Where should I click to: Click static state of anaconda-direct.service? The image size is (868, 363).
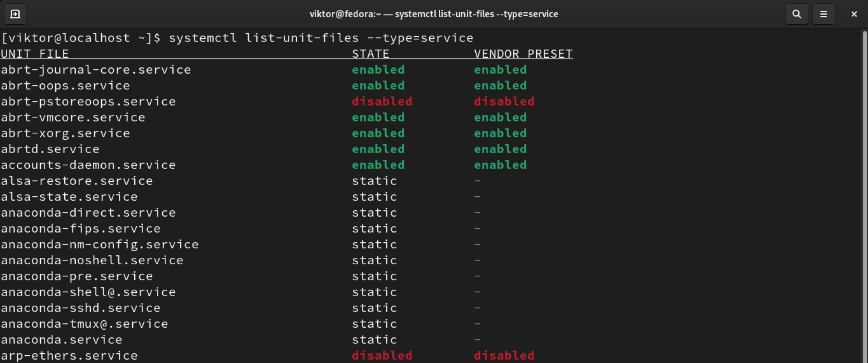pyautogui.click(x=374, y=212)
